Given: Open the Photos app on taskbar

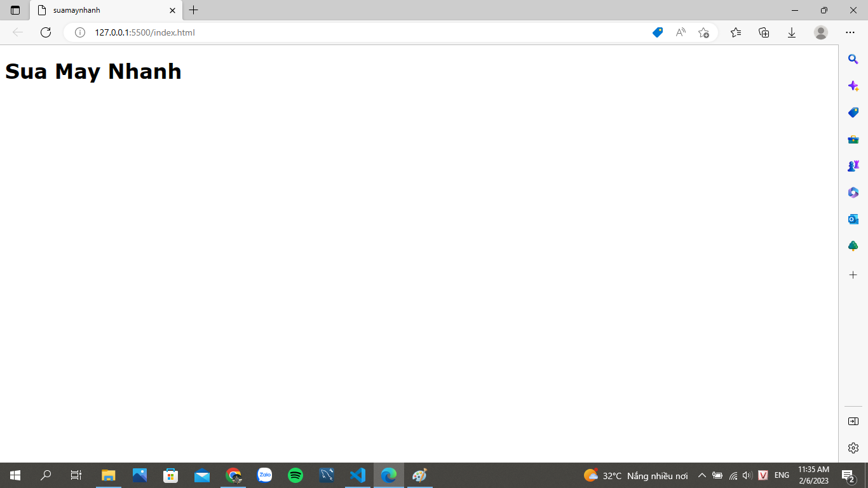Looking at the screenshot, I should pyautogui.click(x=140, y=475).
